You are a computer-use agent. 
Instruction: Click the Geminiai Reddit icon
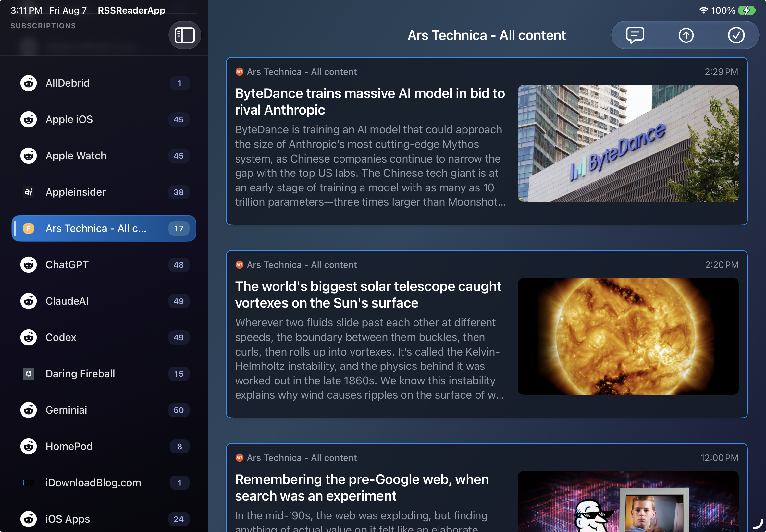(29, 410)
